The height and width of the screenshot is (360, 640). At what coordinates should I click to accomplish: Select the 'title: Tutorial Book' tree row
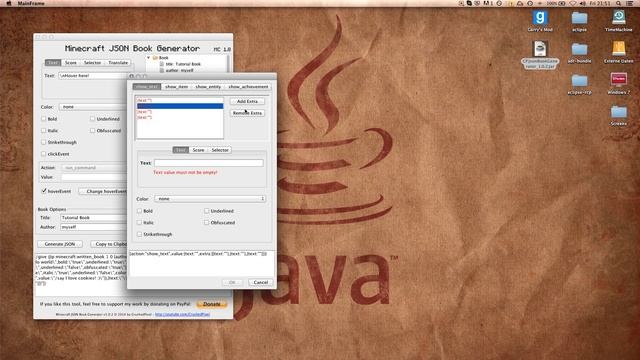pos(183,64)
